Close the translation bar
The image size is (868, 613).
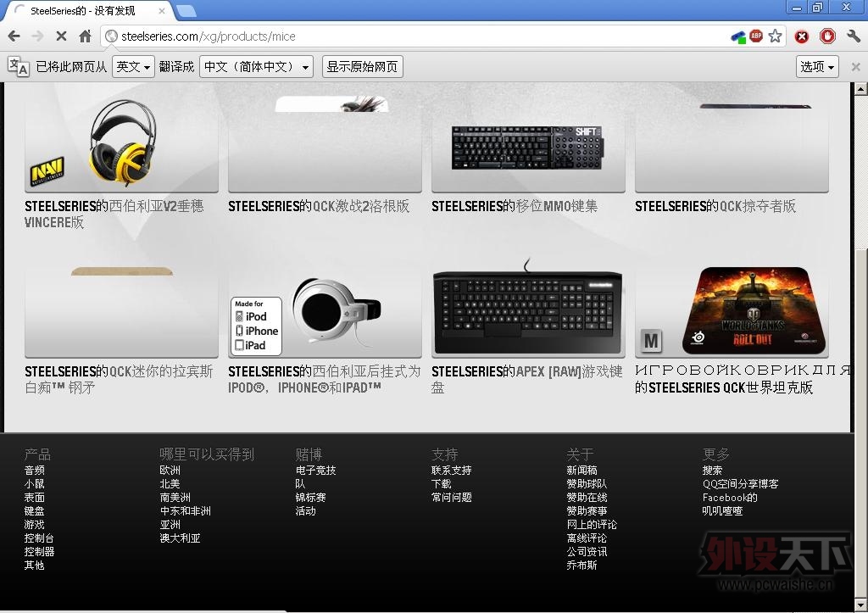coord(855,67)
